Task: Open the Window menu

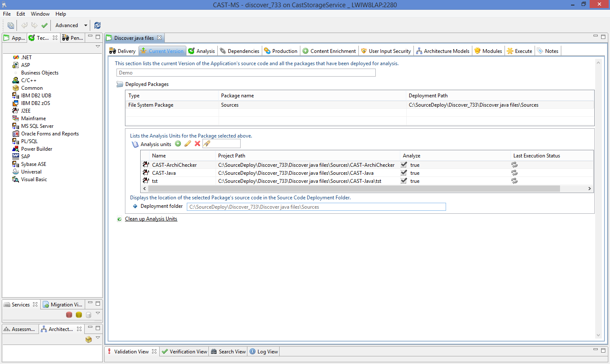Action: (40, 14)
